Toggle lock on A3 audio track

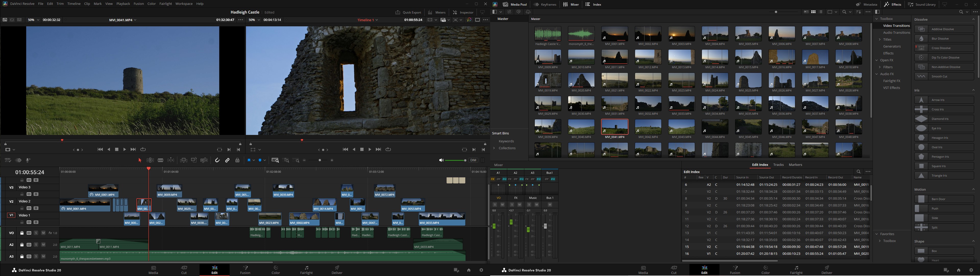tap(22, 257)
